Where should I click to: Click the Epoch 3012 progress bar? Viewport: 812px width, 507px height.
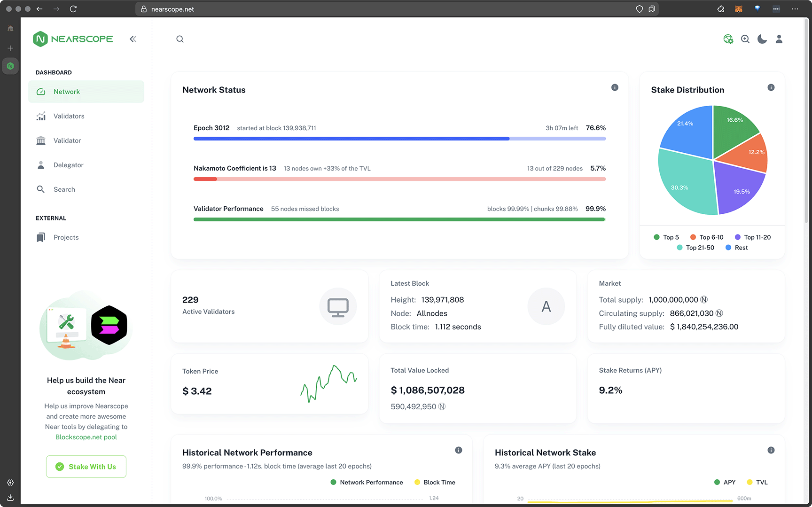[x=399, y=139]
